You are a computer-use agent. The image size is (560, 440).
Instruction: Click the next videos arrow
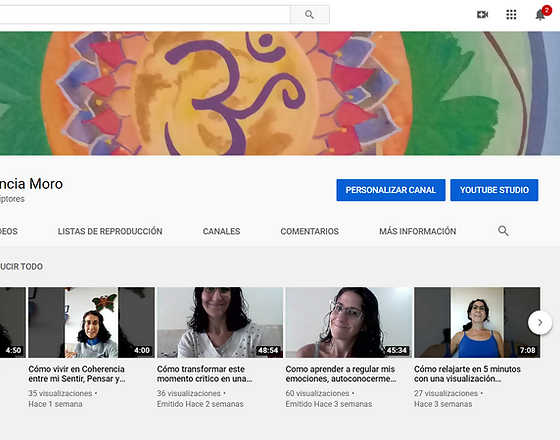point(540,322)
